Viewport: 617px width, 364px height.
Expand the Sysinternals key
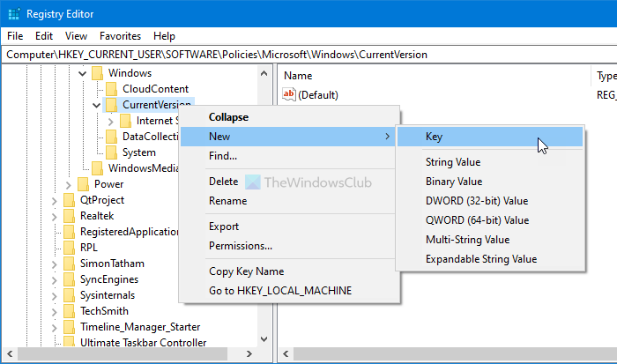[55, 296]
